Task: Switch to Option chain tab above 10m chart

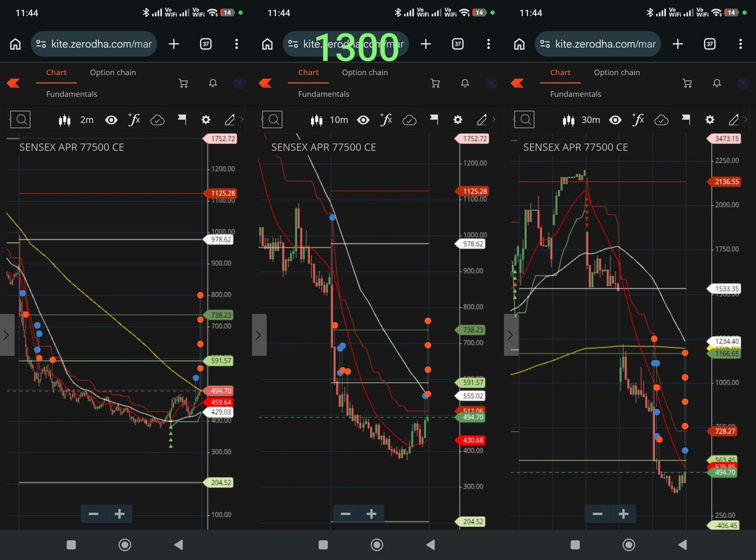Action: 365,72
